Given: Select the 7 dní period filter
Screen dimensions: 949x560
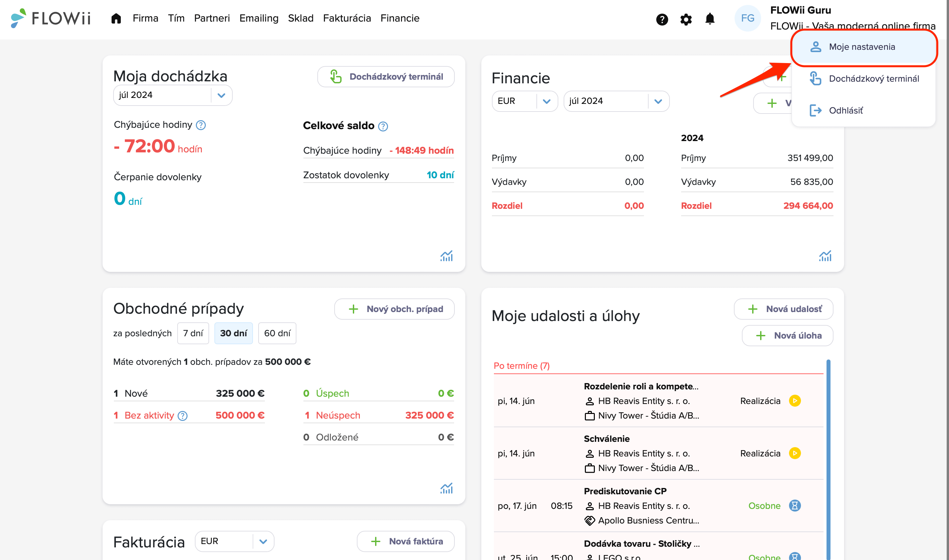Looking at the screenshot, I should [x=193, y=333].
